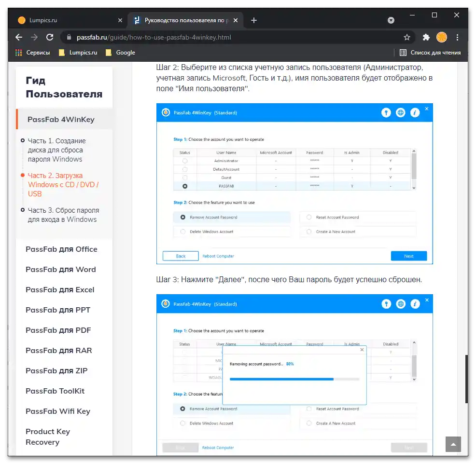Open PassFab для RAR guide

click(59, 351)
